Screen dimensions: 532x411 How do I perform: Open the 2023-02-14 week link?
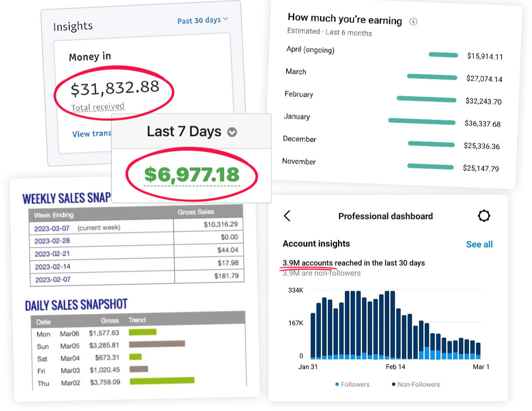pos(53,267)
